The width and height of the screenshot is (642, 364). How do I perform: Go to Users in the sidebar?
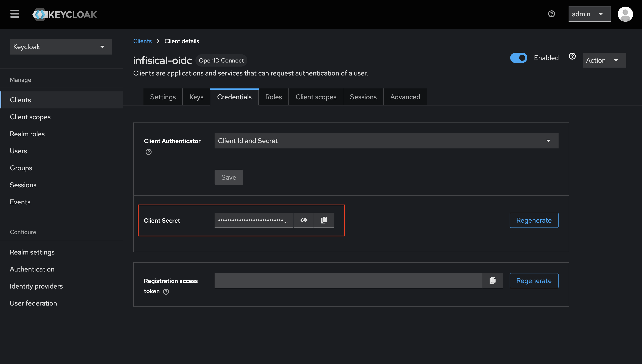(x=61, y=151)
